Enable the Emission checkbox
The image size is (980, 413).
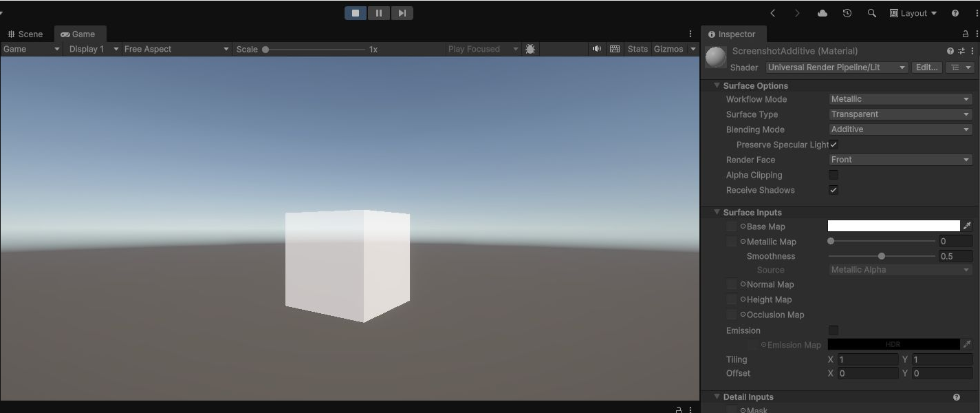(834, 330)
